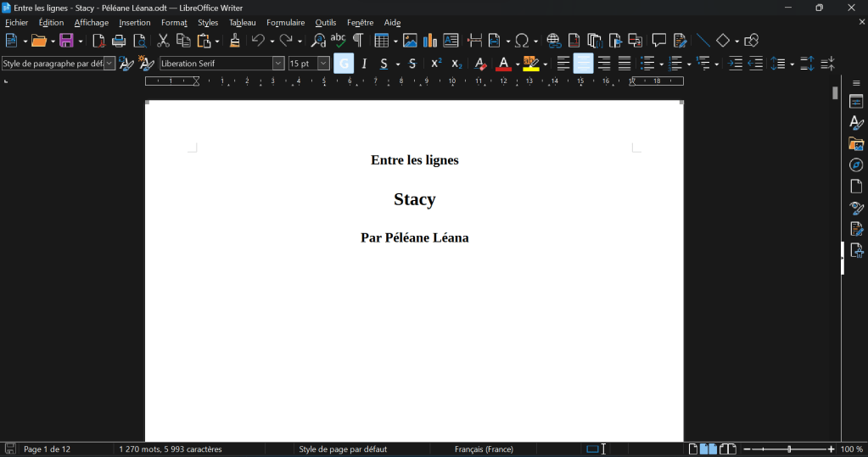Export the document as PDF
This screenshot has height=457, width=868.
(x=98, y=41)
